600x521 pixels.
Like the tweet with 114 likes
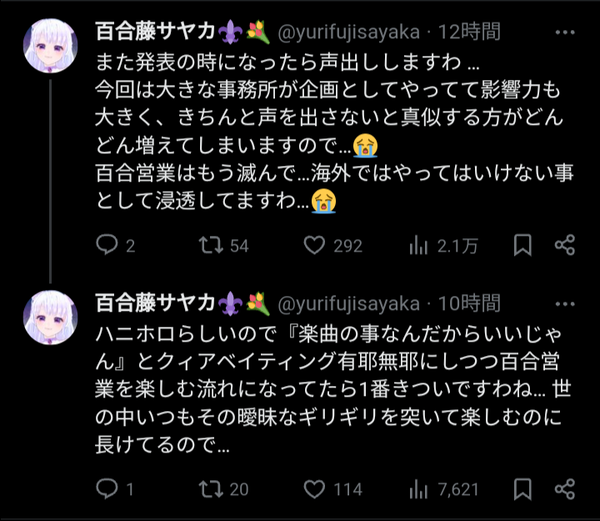click(333, 489)
